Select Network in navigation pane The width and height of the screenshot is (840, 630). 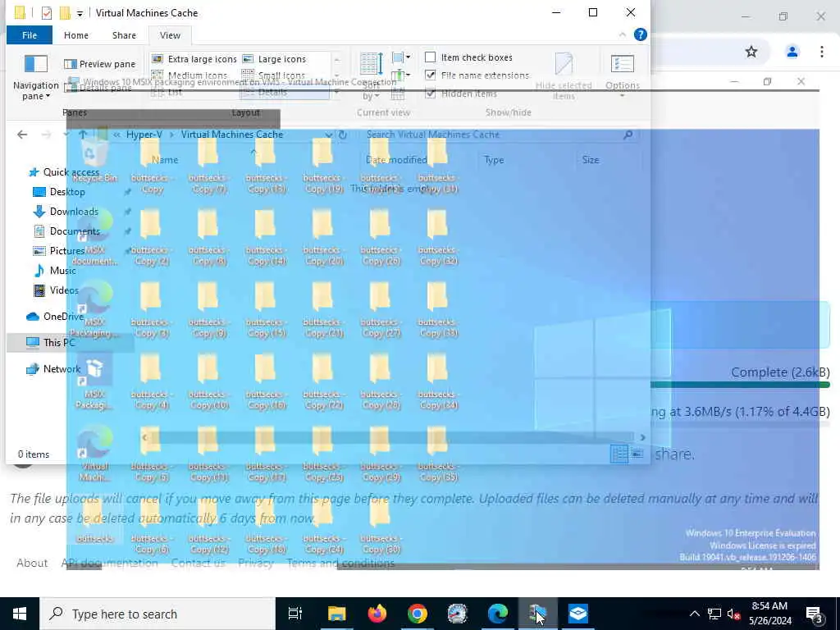[x=62, y=368]
